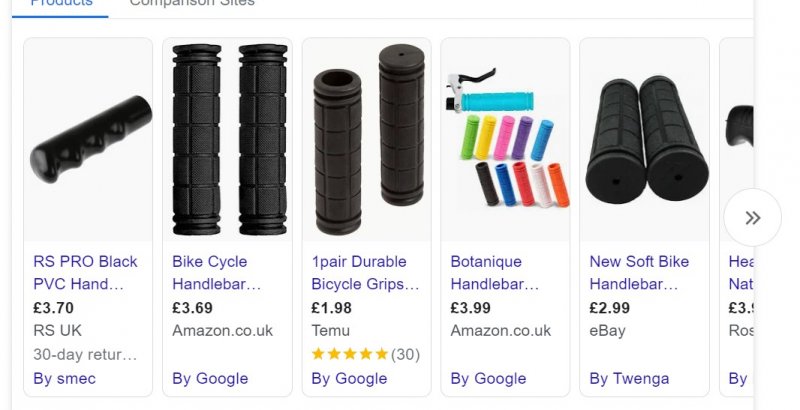Click the RS PRO black handle image
This screenshot has height=410, width=800.
[x=88, y=140]
